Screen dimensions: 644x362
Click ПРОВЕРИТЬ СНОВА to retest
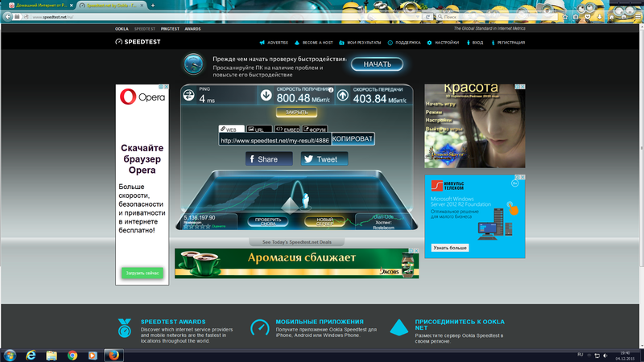[267, 220]
